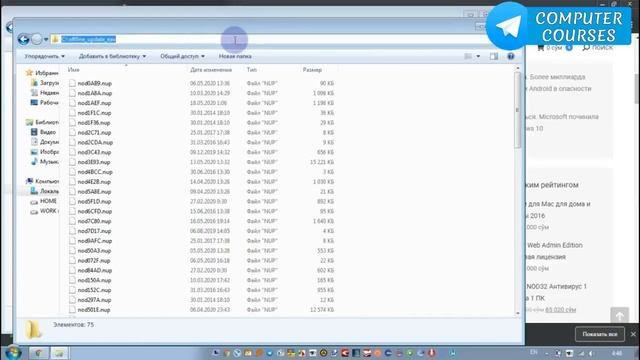Select file nod072F.nup
Image resolution: width=640 pixels, height=360 pixels.
(94, 260)
